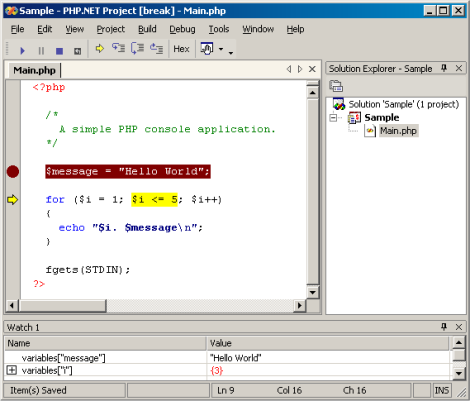This screenshot has width=470, height=401.
Task: Click the Step Into toolbar icon
Action: (x=118, y=49)
